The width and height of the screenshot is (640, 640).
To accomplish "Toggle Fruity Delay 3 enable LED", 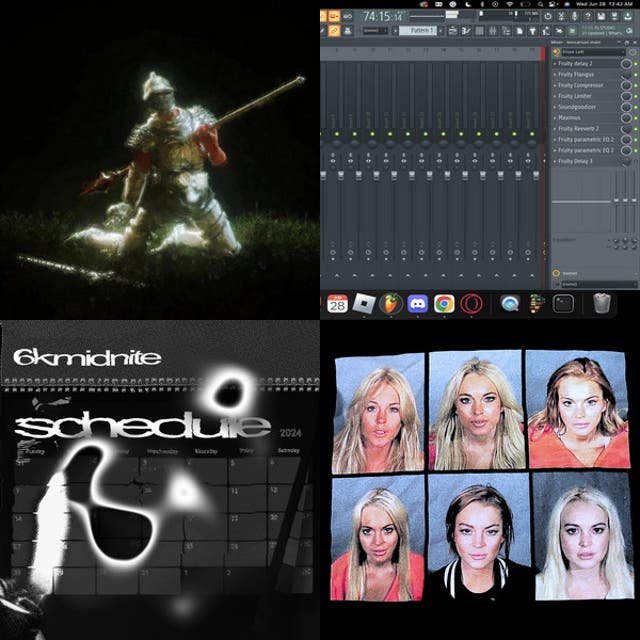I will 636,162.
